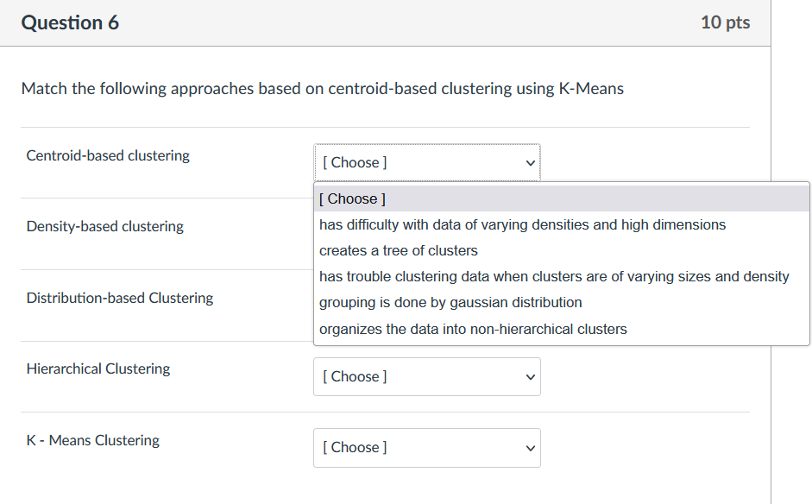This screenshot has height=504, width=812.
Task: Click the open Centroid-based clustering dropdown box
Action: [427, 162]
